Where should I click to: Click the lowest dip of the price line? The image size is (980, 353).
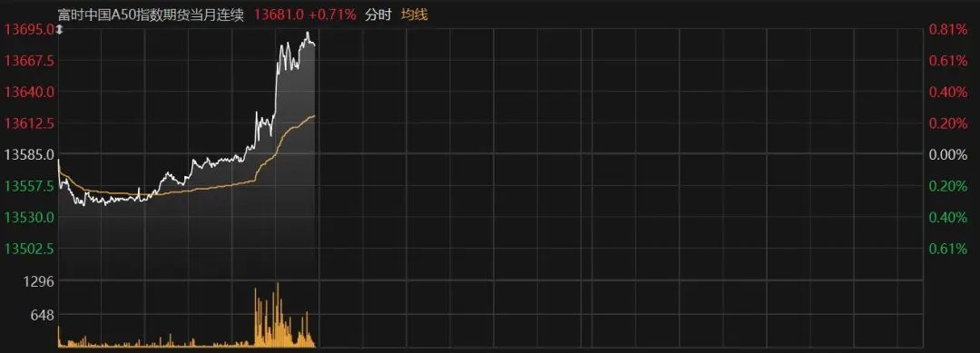point(83,205)
